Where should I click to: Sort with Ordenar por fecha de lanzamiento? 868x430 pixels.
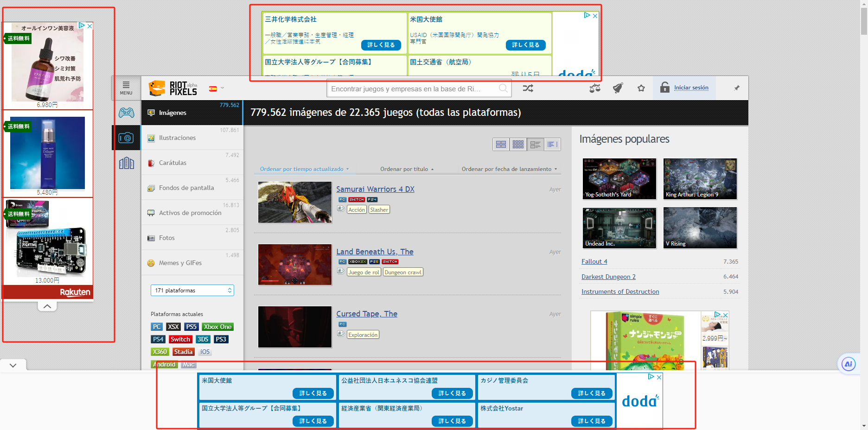(509, 169)
